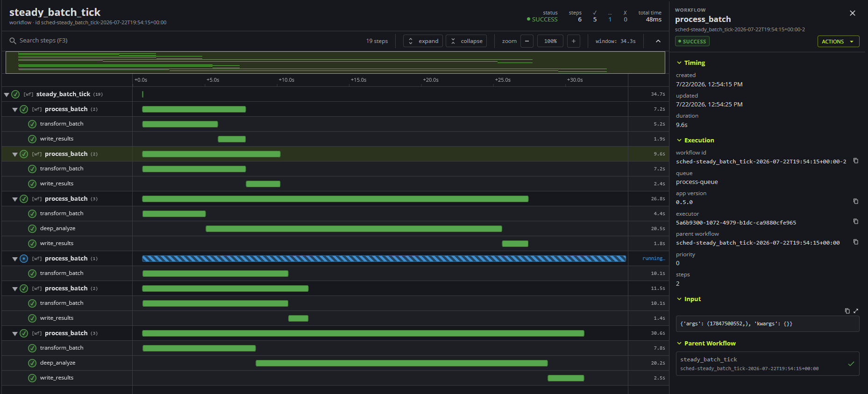The width and height of the screenshot is (868, 394).
Task: Expand all steps with expand button
Action: pos(423,41)
